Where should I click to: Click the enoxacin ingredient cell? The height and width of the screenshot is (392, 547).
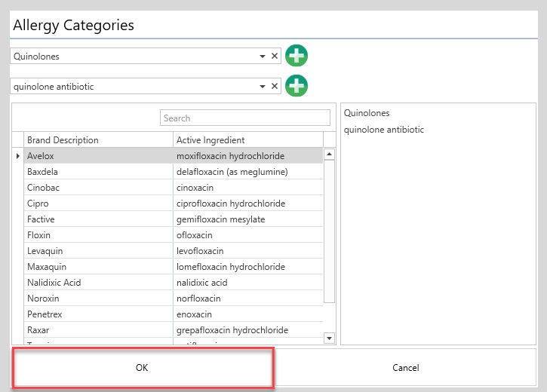[x=248, y=314]
